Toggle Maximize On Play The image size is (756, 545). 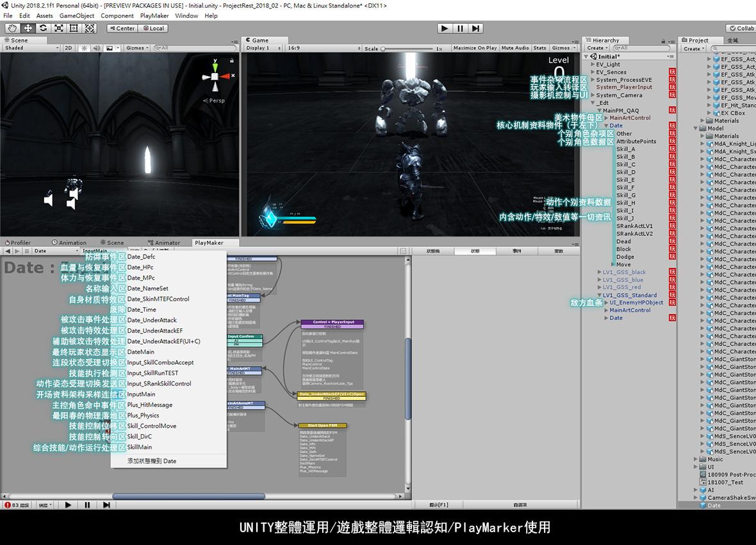coord(475,48)
